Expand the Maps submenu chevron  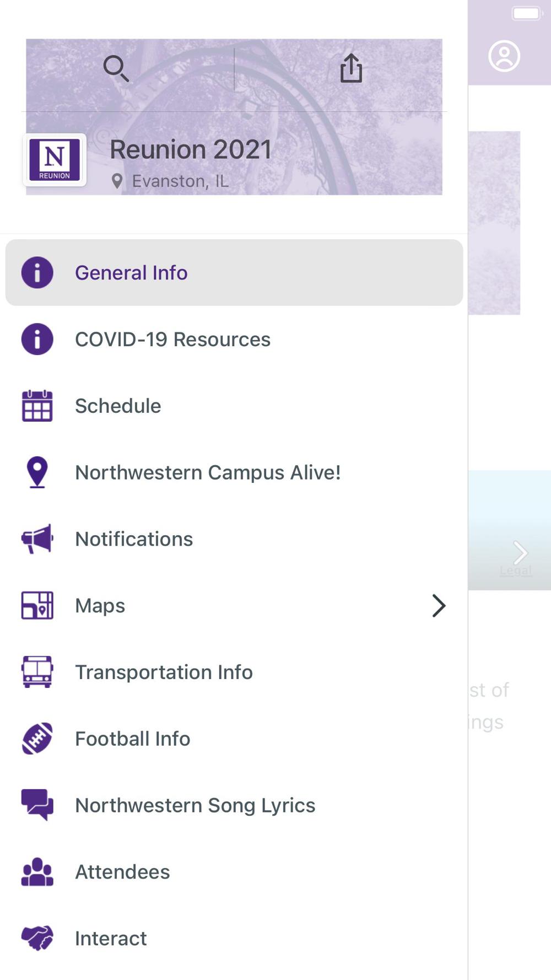(439, 605)
